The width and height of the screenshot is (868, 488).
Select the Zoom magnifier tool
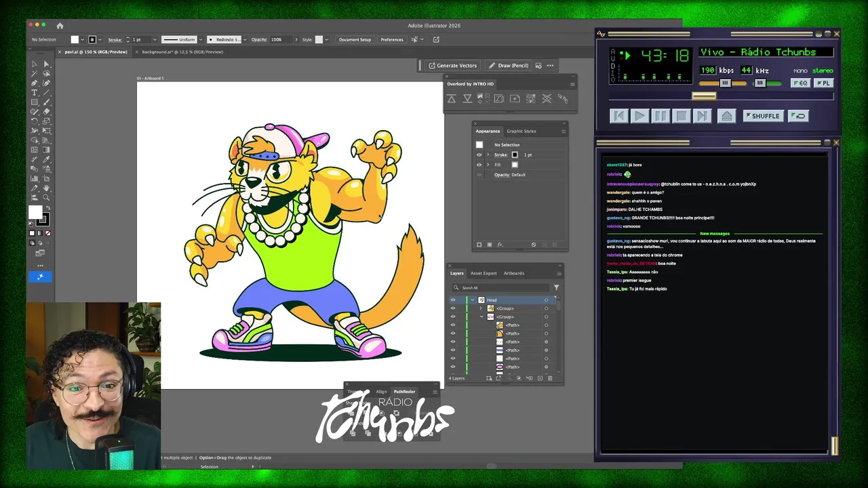[x=46, y=197]
